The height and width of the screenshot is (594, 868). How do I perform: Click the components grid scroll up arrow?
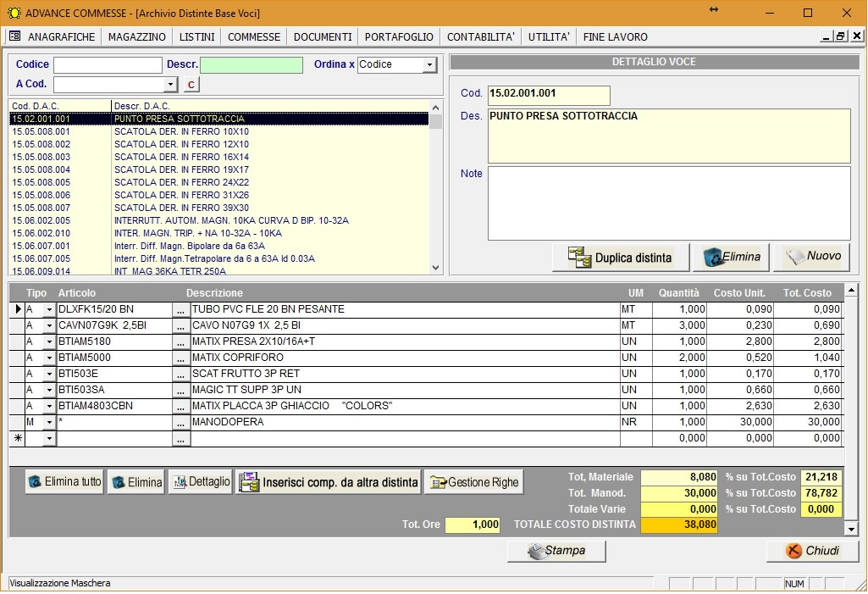pyautogui.click(x=851, y=290)
